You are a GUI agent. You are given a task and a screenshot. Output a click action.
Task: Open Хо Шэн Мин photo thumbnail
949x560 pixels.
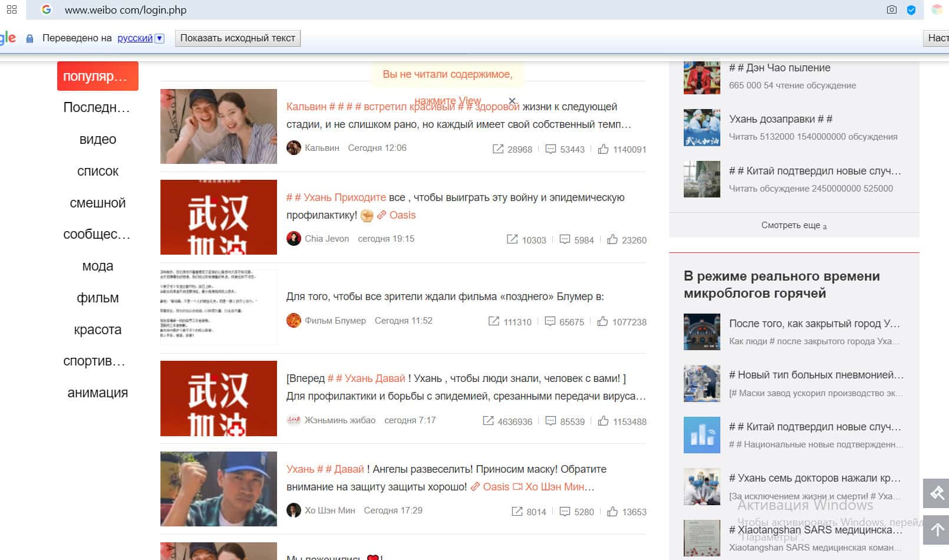click(x=219, y=489)
